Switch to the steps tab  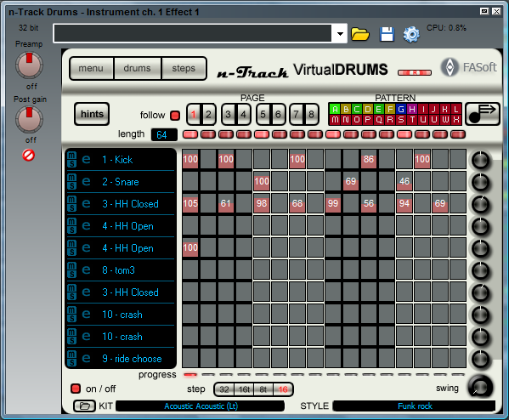184,68
